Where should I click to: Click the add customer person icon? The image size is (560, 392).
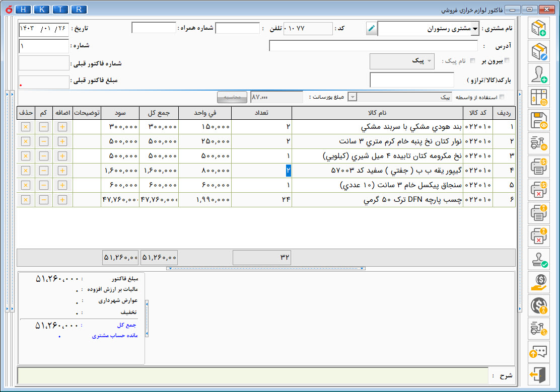click(538, 74)
